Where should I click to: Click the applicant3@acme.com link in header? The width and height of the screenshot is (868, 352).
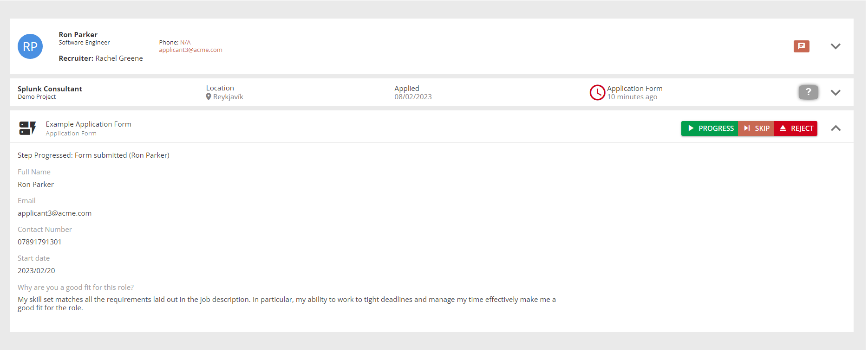(x=190, y=50)
